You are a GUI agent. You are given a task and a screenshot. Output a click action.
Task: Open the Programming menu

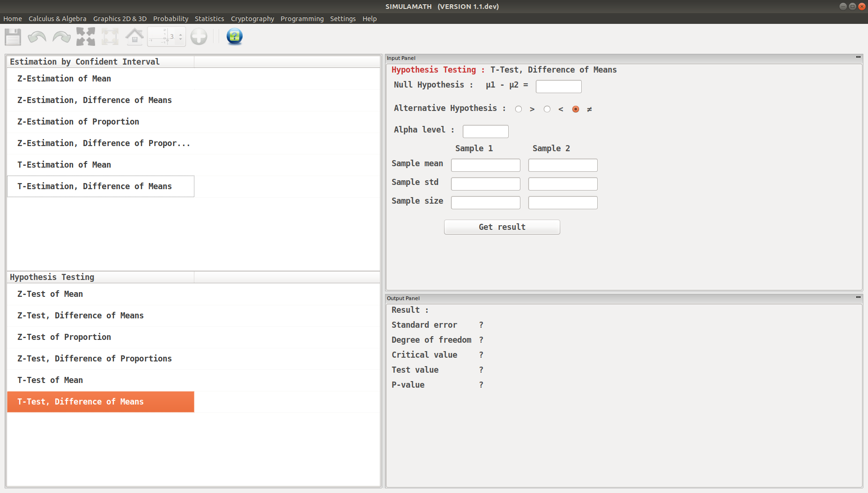coord(302,19)
